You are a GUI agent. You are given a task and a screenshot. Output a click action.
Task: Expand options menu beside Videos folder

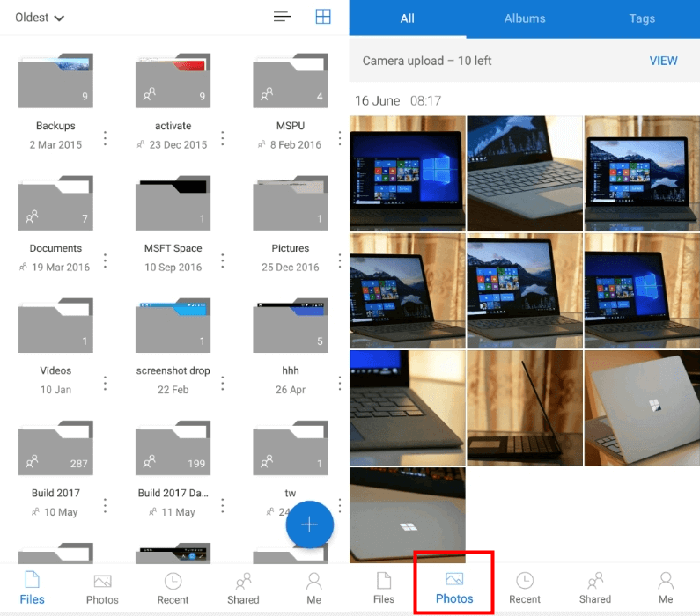click(106, 383)
